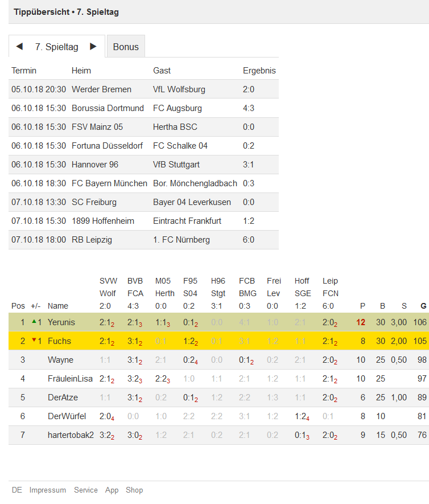Sort by the P column header

pos(362,306)
